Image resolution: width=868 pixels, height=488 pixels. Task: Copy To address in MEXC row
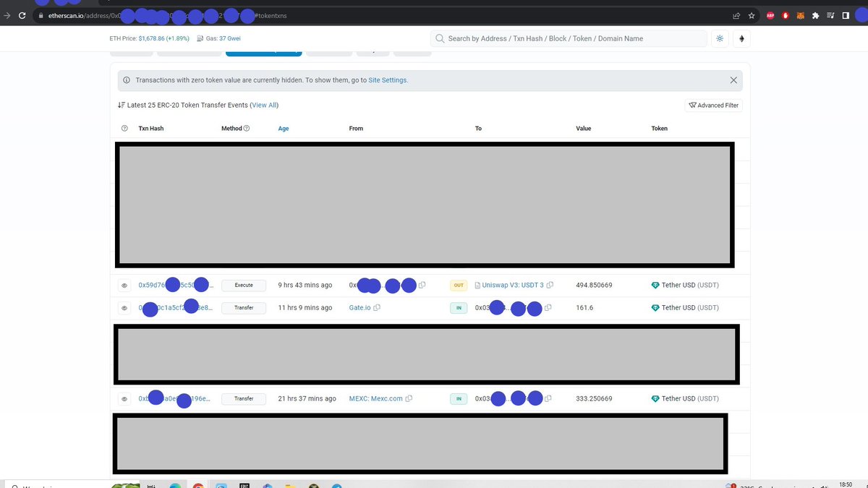(548, 399)
